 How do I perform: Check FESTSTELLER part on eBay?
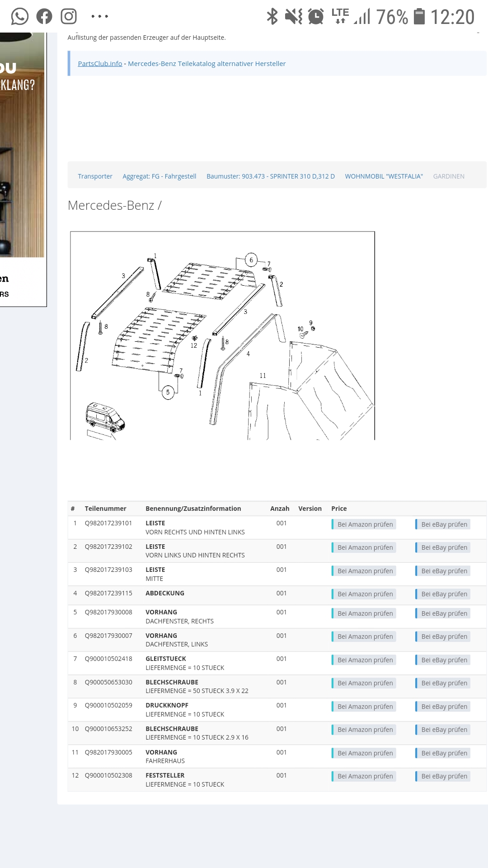coord(443,776)
